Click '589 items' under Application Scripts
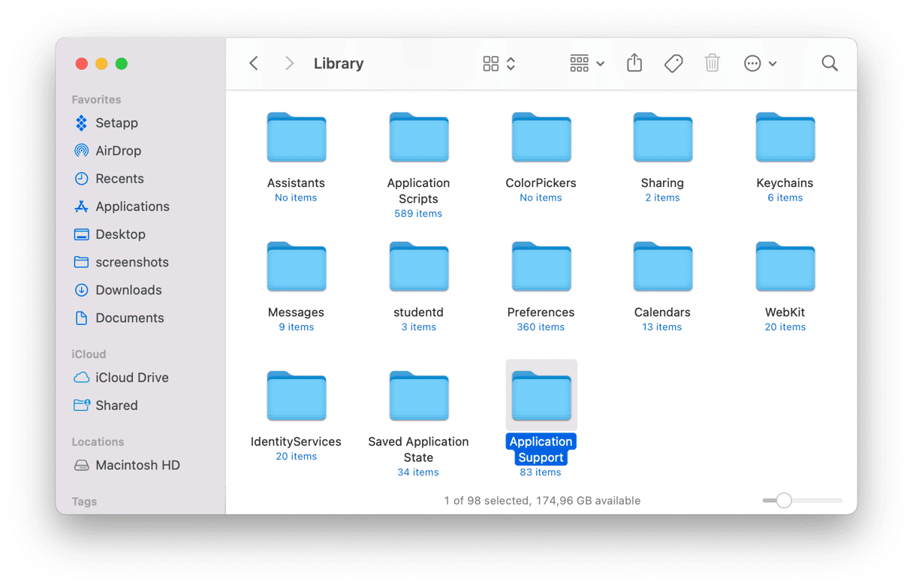 [418, 214]
